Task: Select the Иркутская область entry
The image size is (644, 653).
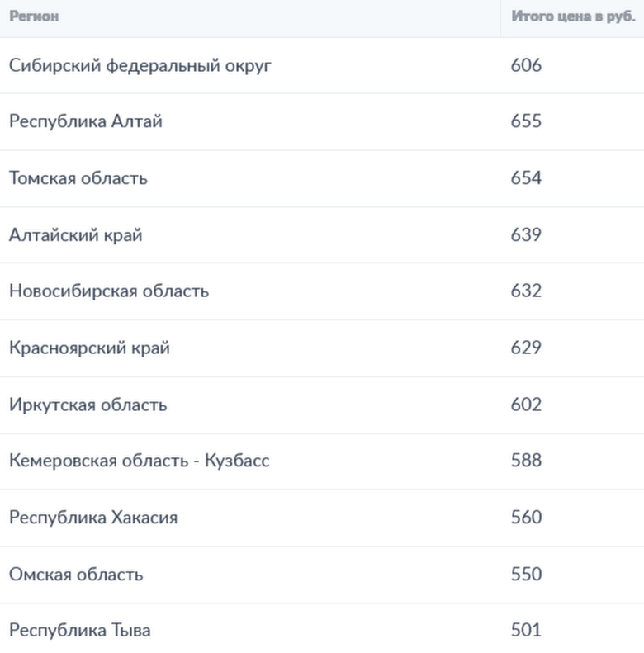Action: pos(88,405)
